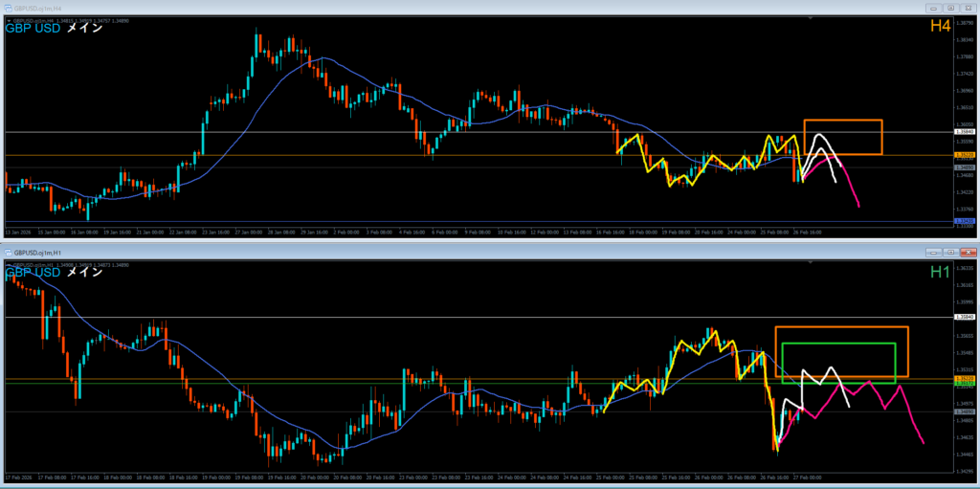Click the 1.35840 price label on H1

966,316
